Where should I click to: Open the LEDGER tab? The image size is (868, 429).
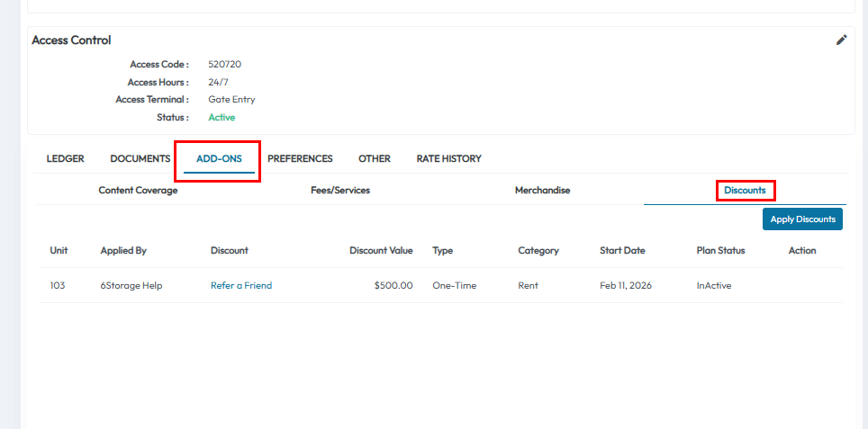[x=65, y=158]
